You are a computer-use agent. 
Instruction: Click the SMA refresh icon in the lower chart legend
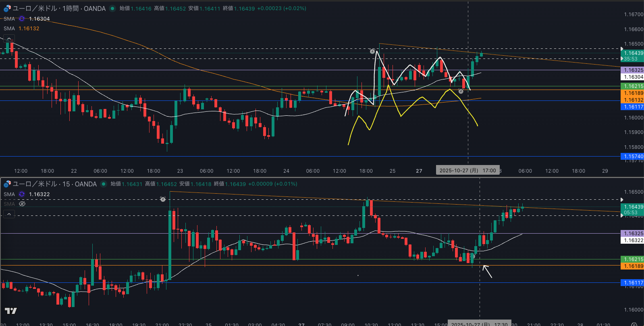click(22, 194)
